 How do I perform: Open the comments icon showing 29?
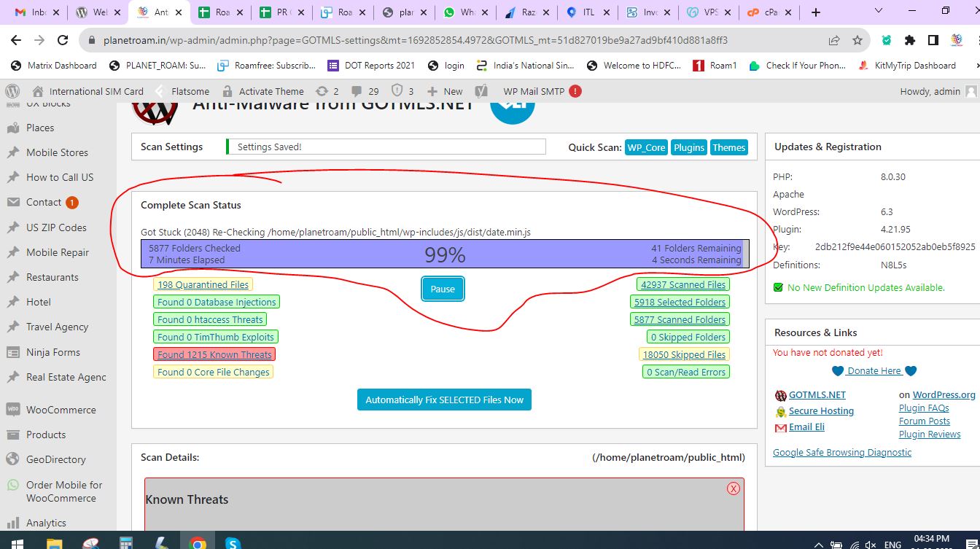(365, 91)
